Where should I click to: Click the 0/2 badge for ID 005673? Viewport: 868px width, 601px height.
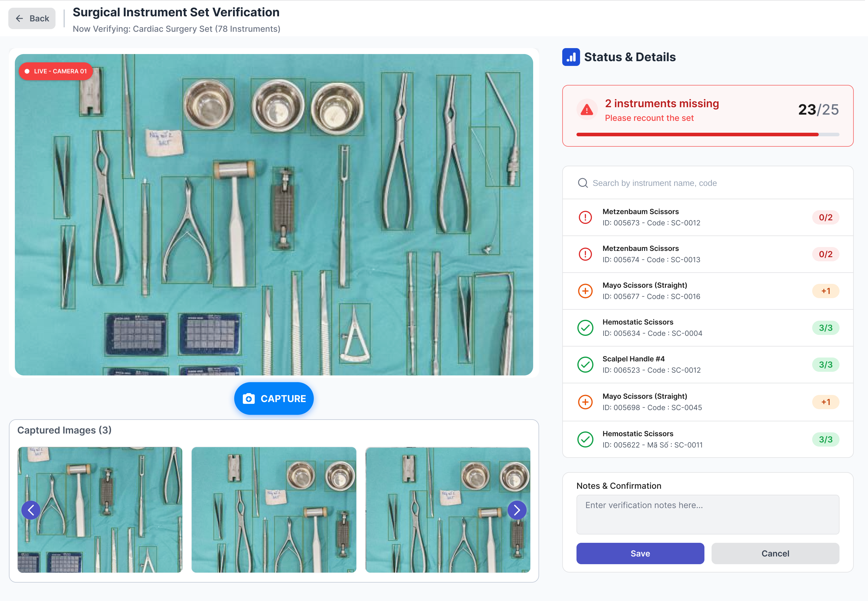click(826, 217)
